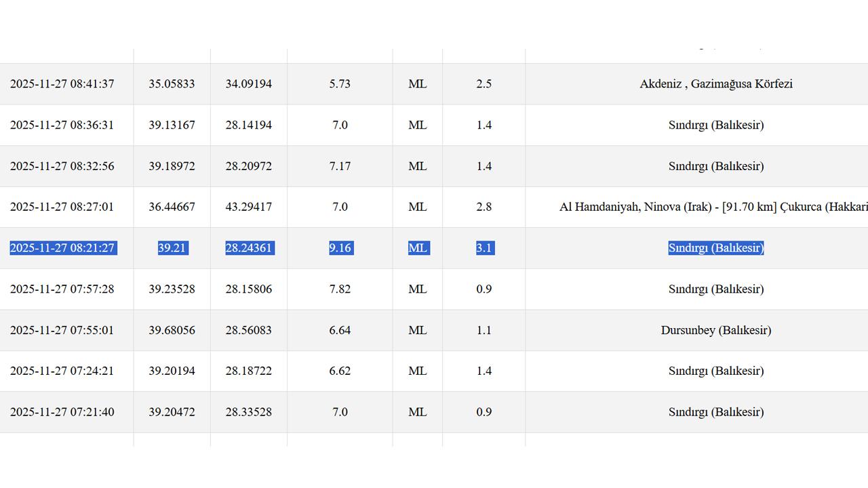This screenshot has height=488, width=868.
Task: Click the highlighted magnitude 3.1 value
Action: pyautogui.click(x=484, y=248)
